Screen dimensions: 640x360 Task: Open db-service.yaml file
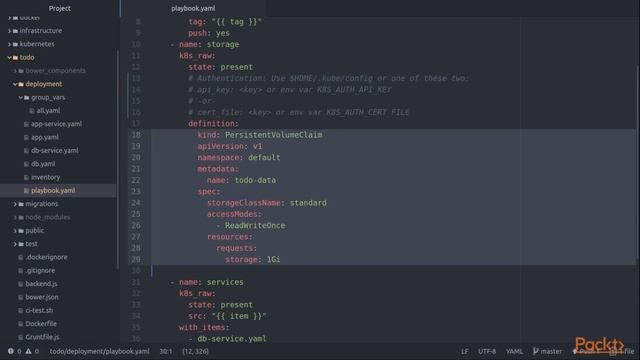[x=55, y=151]
